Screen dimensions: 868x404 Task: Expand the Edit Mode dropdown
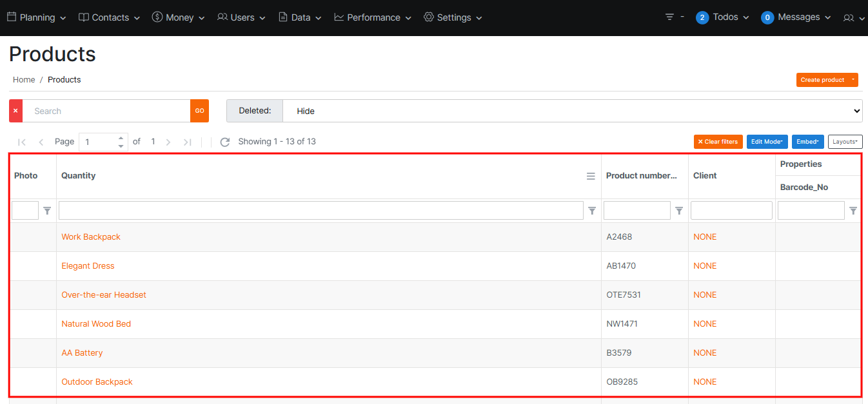point(767,142)
